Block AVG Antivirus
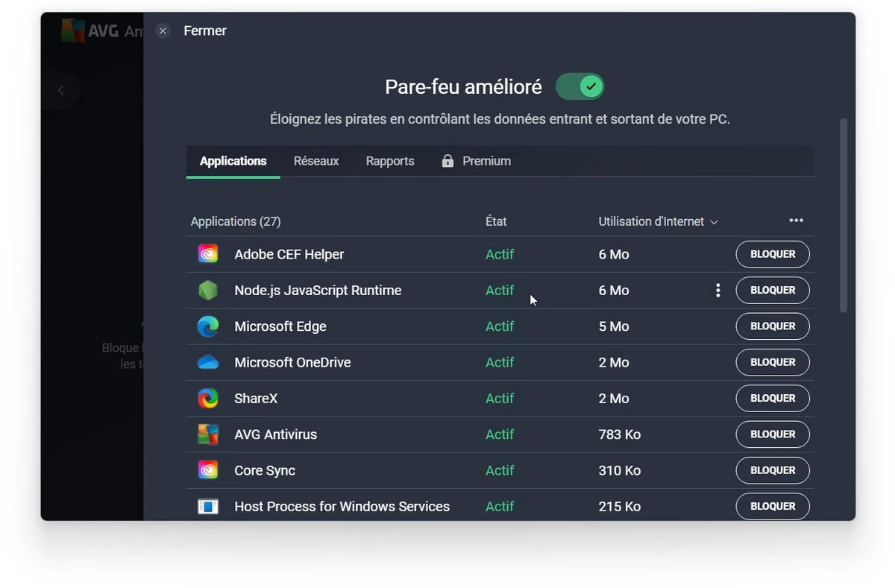The width and height of the screenshot is (895, 588). (x=773, y=434)
